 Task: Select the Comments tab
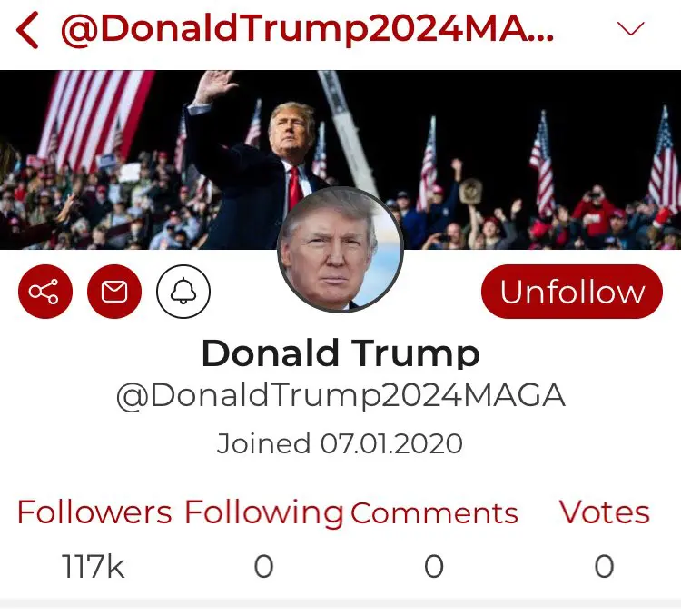(434, 513)
